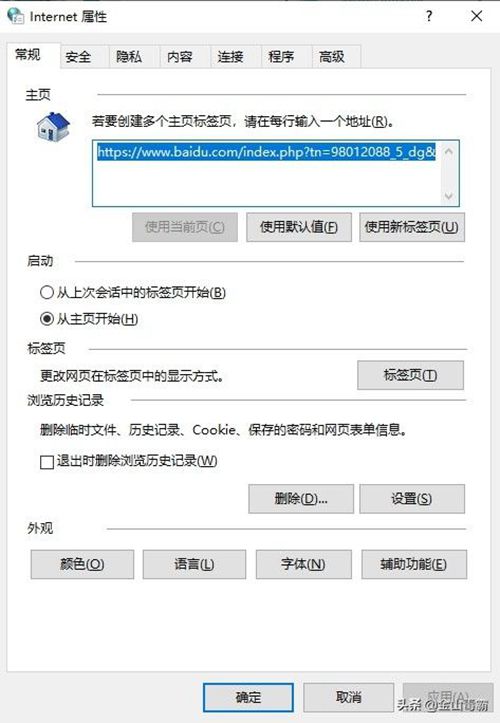This screenshot has width=500, height=723.
Task: Open 标签页 settings button
Action: coord(411,375)
